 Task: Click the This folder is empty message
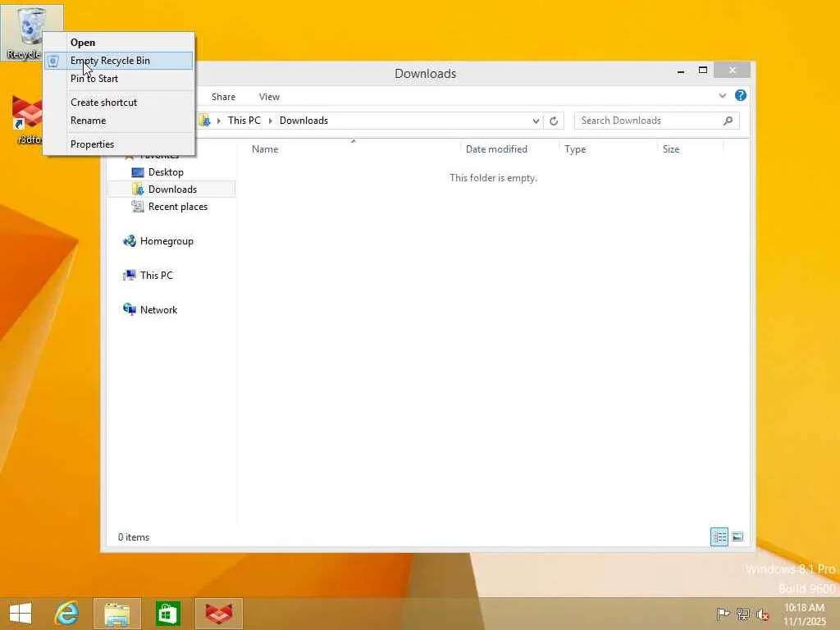tap(493, 178)
